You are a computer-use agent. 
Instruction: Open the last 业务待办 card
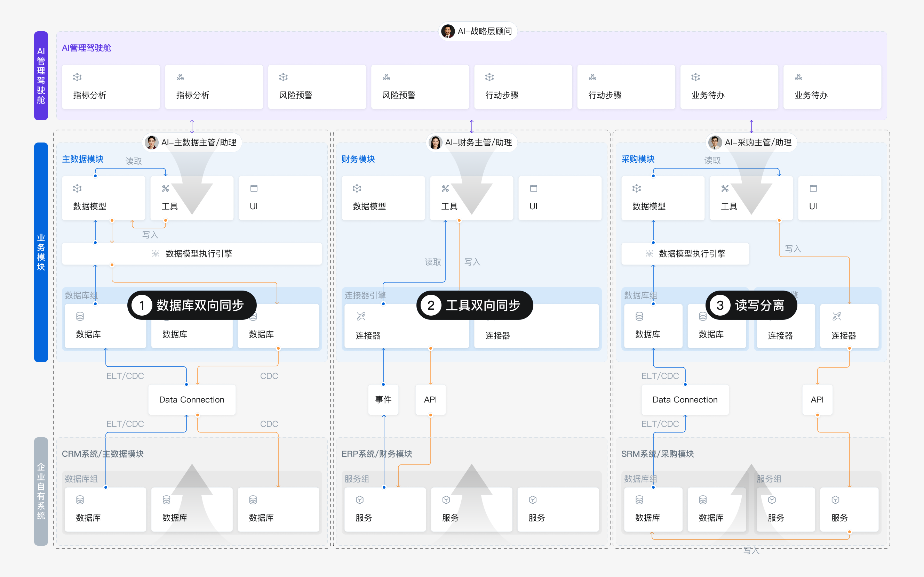832,87
